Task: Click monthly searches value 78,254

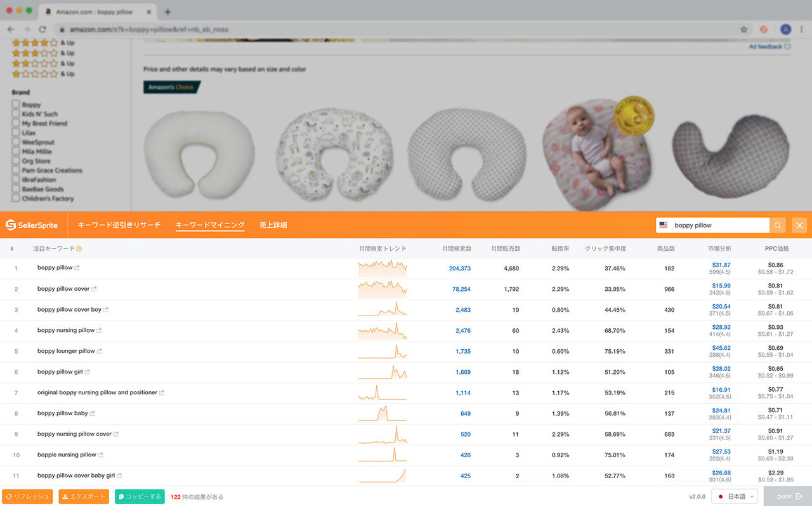Action: click(x=461, y=290)
